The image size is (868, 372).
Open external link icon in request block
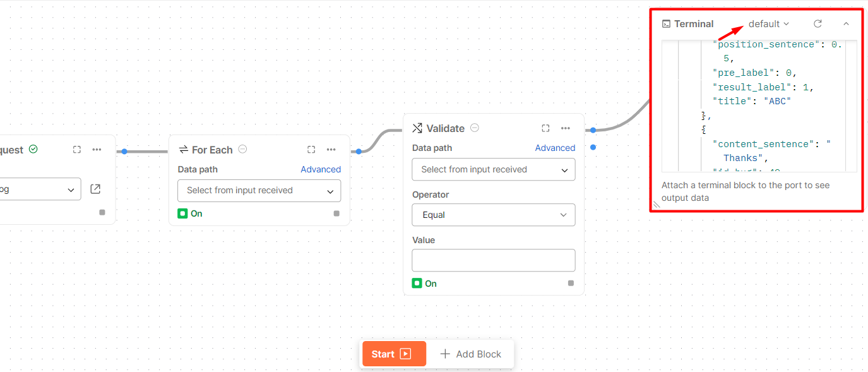click(95, 189)
